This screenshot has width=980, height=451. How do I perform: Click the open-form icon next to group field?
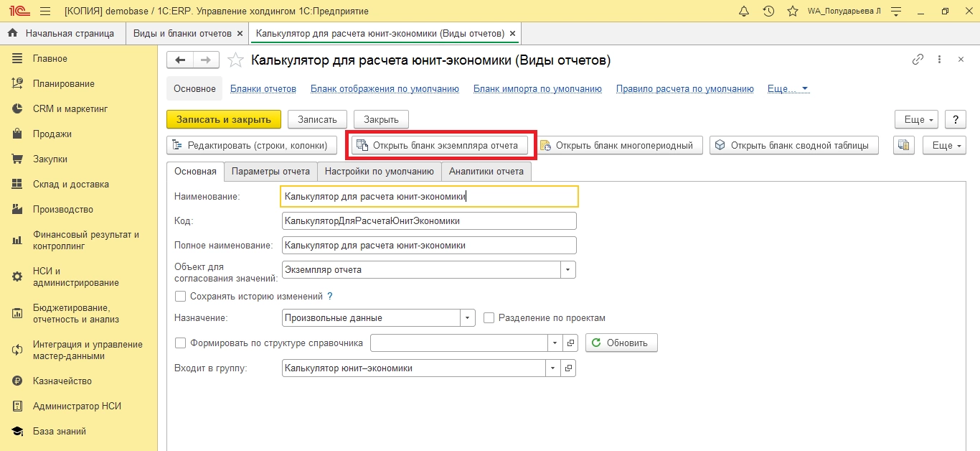point(568,368)
